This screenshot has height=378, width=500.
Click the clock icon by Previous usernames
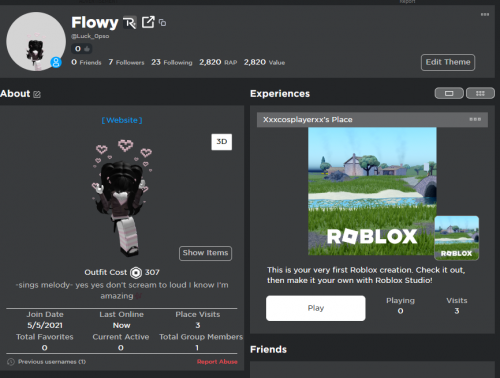point(11,362)
